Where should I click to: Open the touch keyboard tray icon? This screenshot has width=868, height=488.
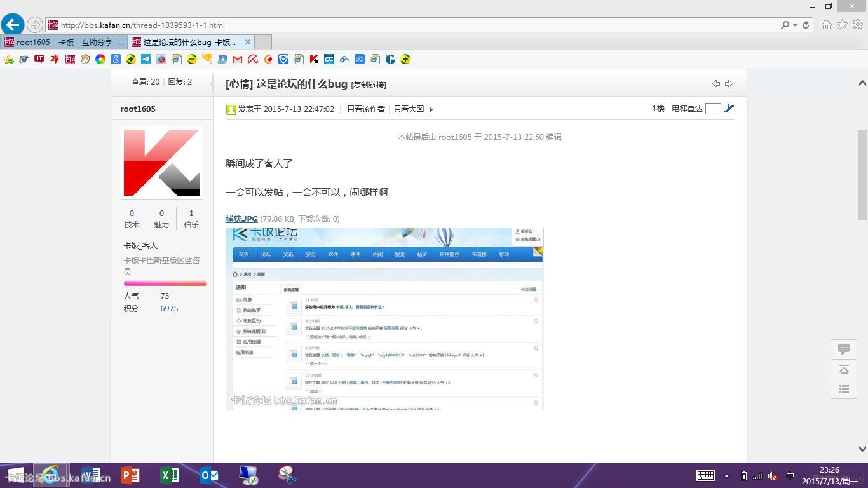(x=705, y=475)
